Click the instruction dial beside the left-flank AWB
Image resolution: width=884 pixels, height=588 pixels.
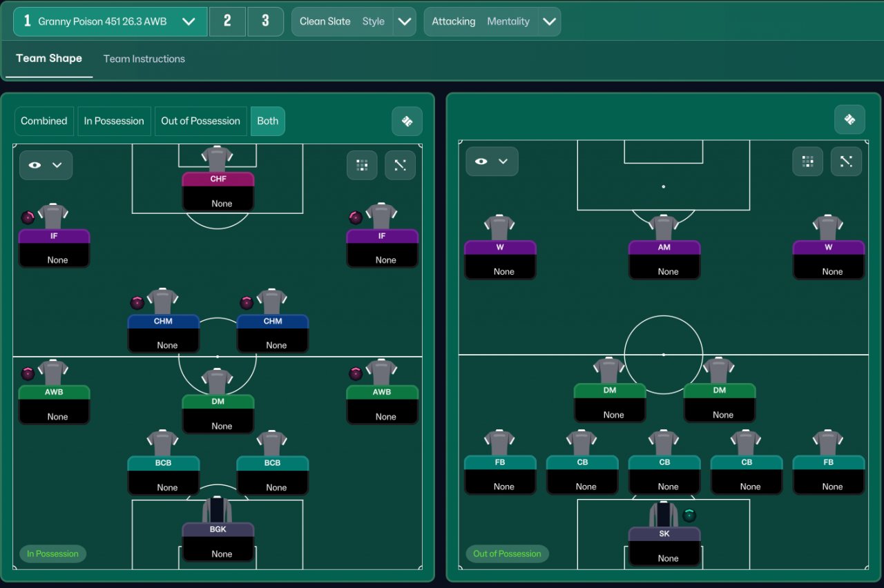[x=28, y=373]
